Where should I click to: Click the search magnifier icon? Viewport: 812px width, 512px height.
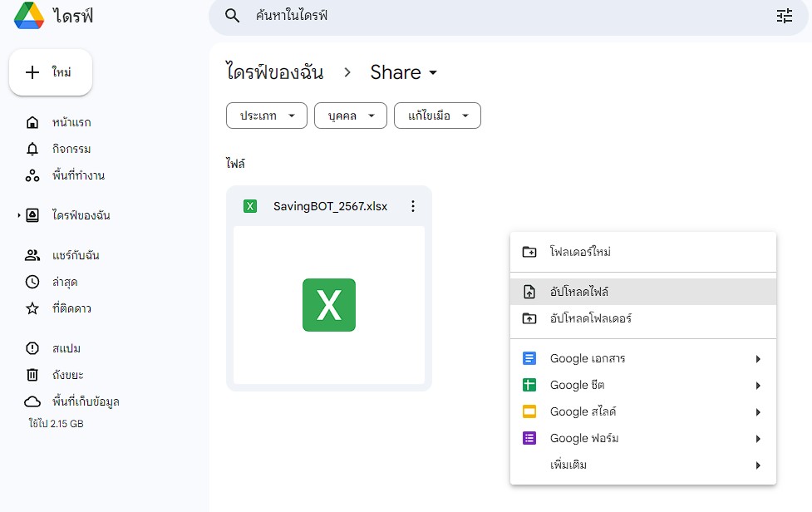click(x=234, y=16)
